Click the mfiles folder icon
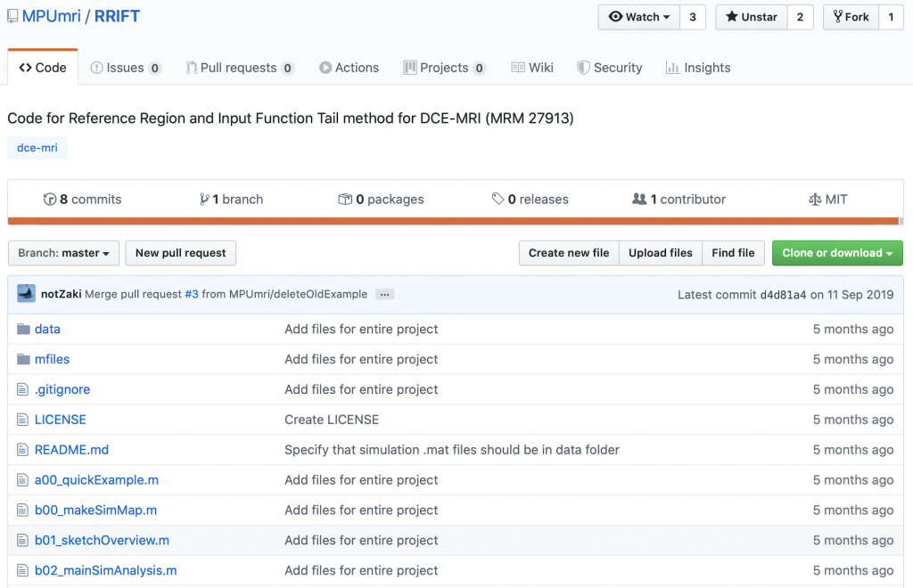Image resolution: width=913 pixels, height=588 pixels. point(23,359)
